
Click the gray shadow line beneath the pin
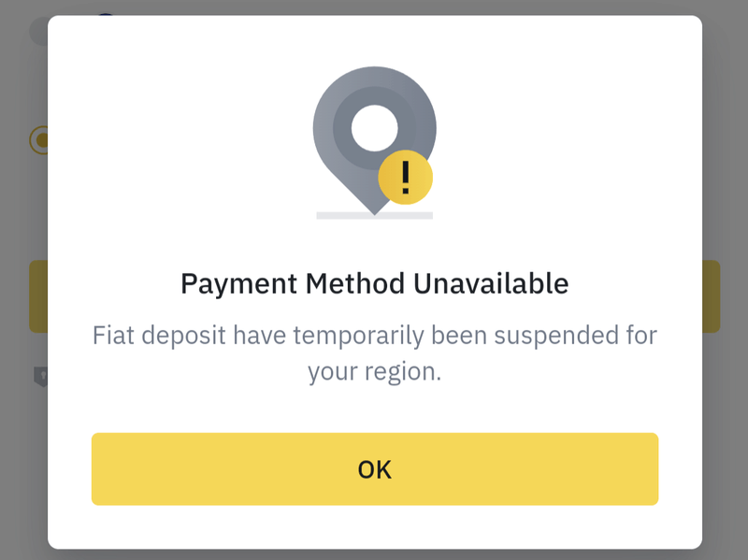(375, 216)
